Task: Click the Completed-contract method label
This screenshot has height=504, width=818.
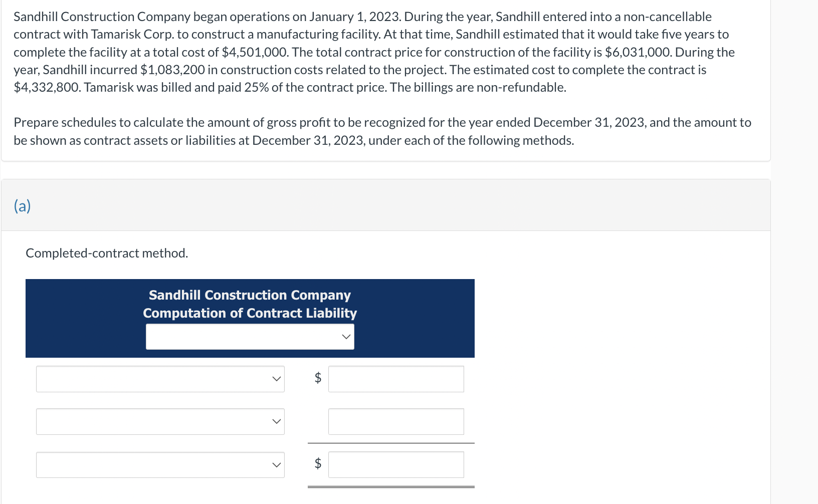Action: (107, 253)
